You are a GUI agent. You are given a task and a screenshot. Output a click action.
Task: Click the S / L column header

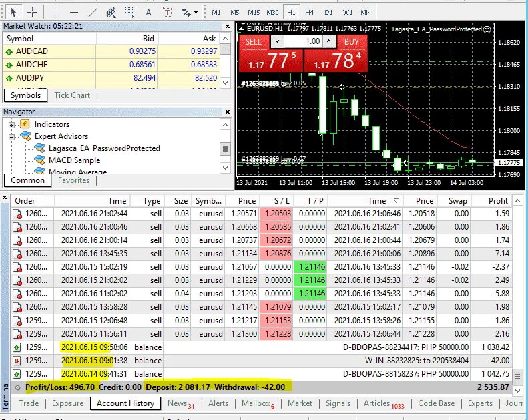[x=277, y=201]
